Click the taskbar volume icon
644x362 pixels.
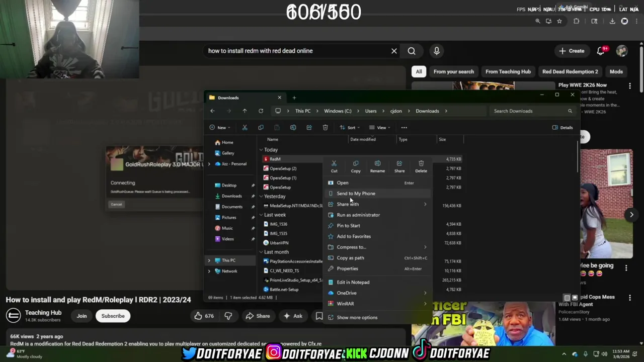click(x=604, y=354)
